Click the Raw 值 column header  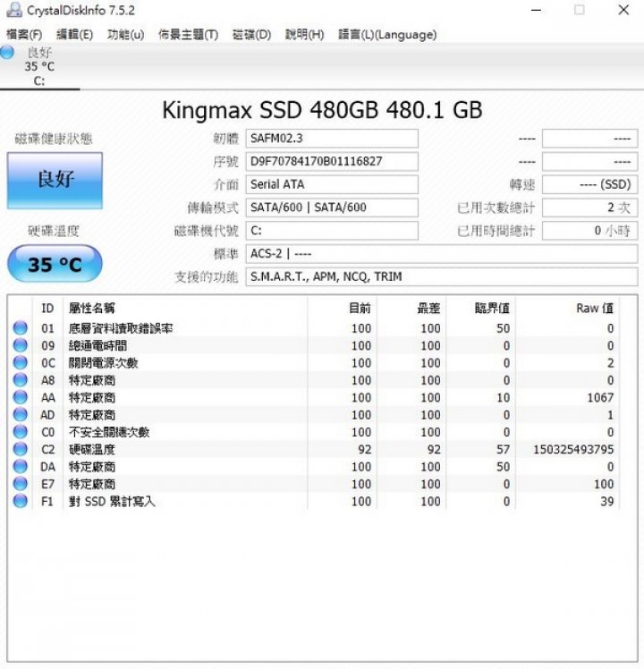pyautogui.click(x=568, y=308)
